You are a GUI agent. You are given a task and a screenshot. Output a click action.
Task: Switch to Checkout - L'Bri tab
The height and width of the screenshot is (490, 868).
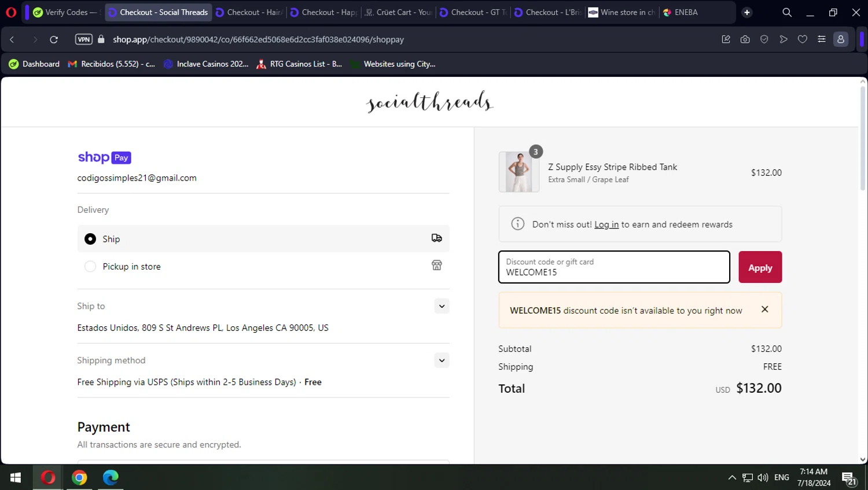pos(548,12)
